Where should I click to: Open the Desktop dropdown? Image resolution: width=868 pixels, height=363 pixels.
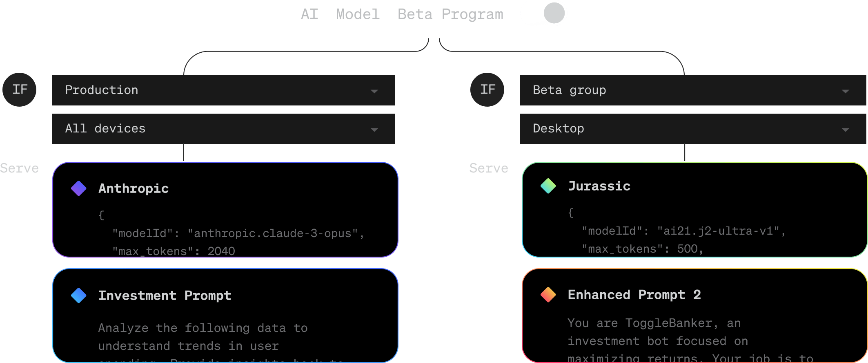point(693,129)
